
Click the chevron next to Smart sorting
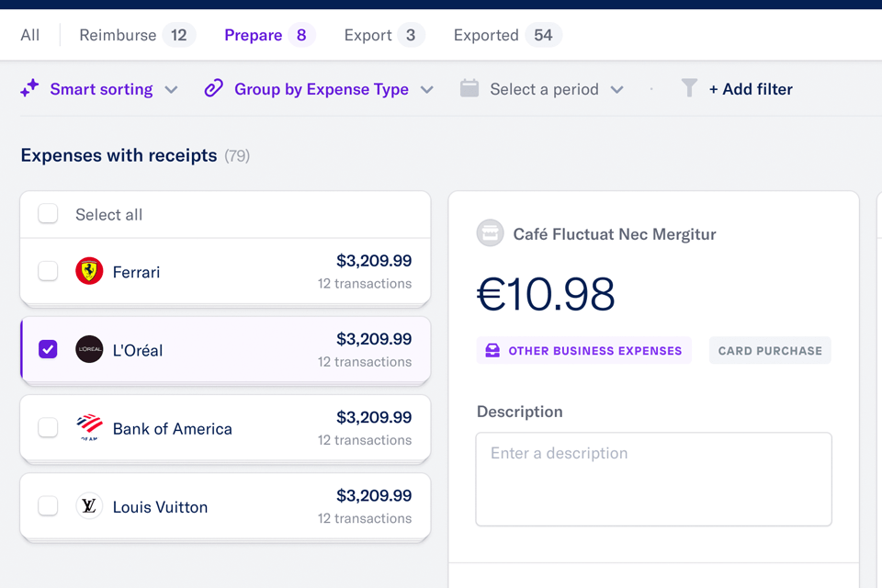pyautogui.click(x=172, y=90)
